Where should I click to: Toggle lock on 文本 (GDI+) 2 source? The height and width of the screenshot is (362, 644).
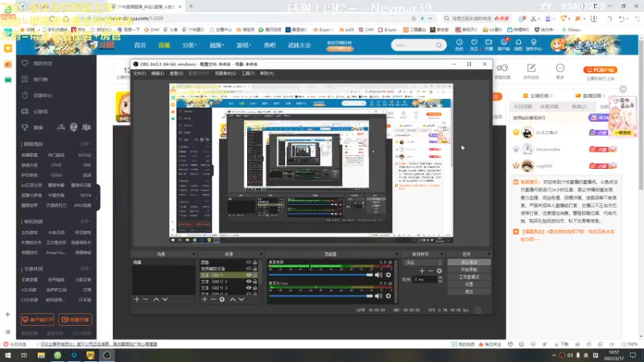(x=255, y=282)
